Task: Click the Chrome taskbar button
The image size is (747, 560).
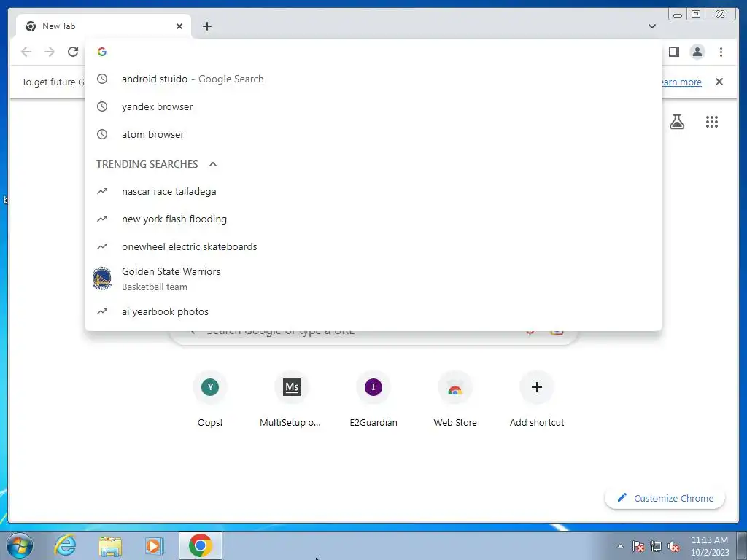Action: [x=201, y=545]
